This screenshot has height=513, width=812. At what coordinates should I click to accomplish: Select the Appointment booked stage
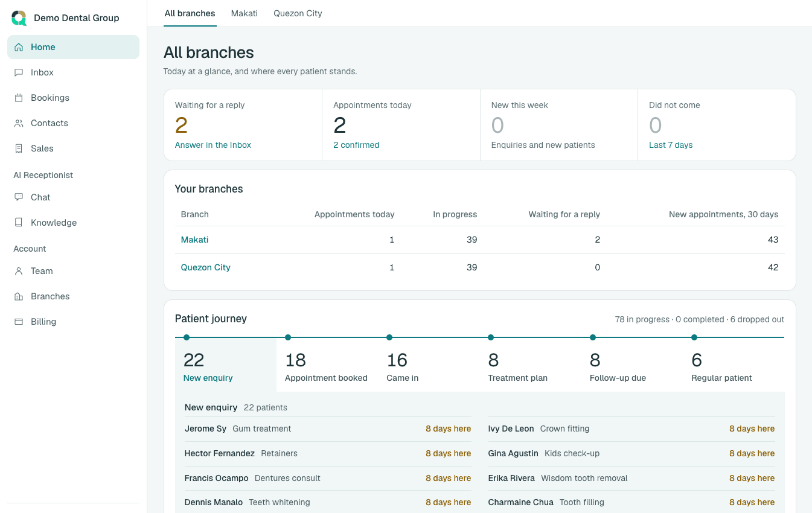[327, 365]
